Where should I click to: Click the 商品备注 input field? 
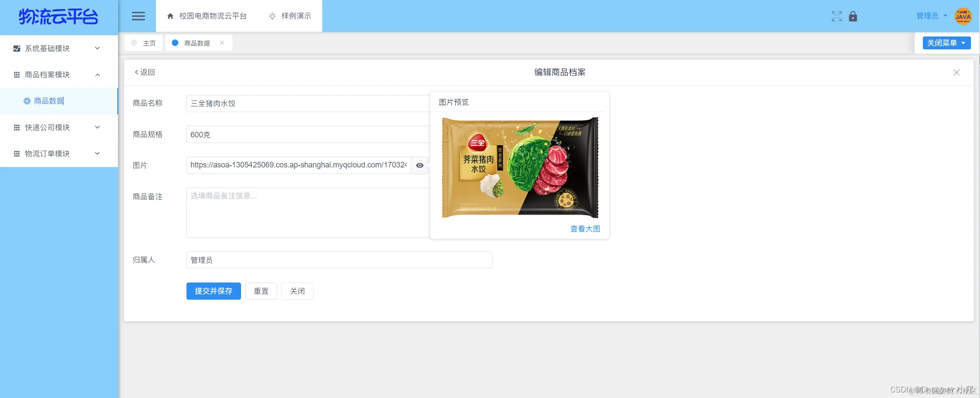tap(308, 213)
